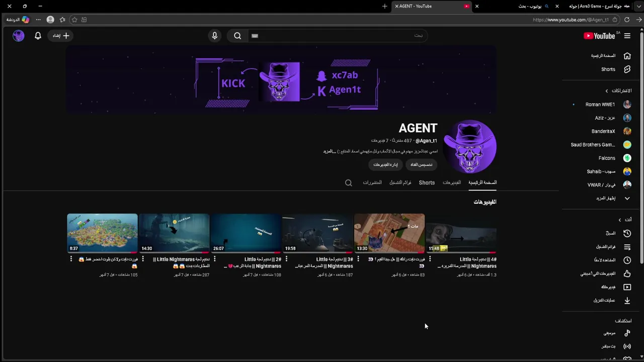Switch to channel Posts tab

click(372, 183)
